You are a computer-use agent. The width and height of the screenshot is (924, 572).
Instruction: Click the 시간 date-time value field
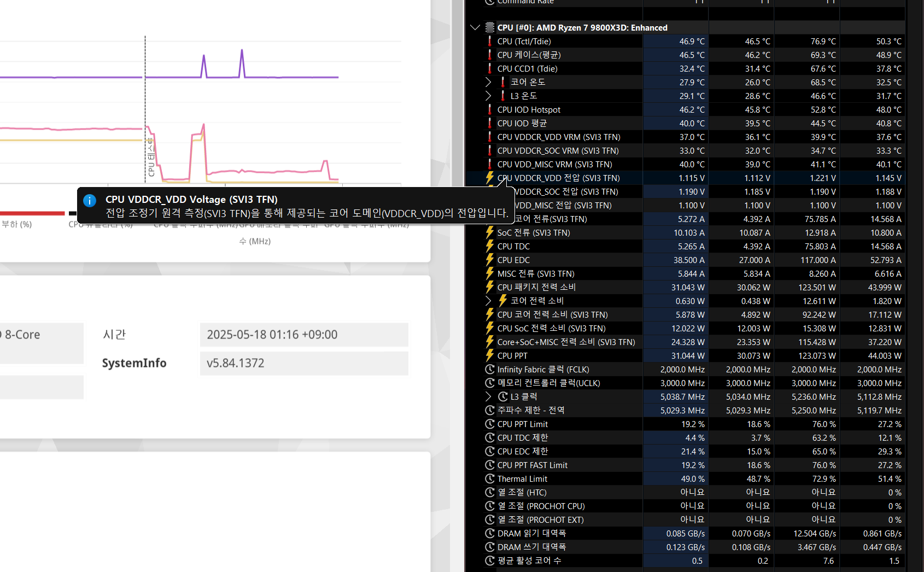[x=304, y=334]
